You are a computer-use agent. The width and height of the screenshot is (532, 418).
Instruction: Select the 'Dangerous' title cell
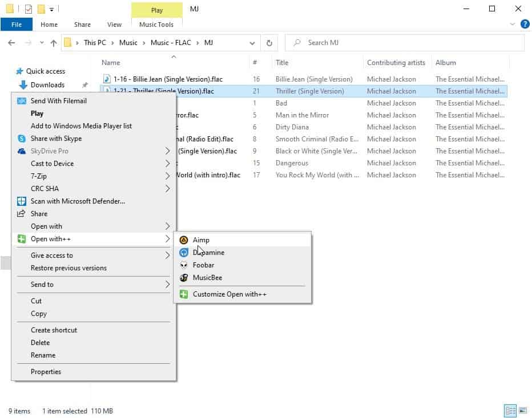292,163
